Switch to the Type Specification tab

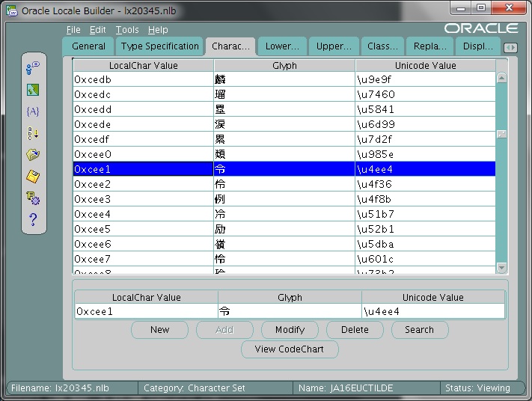point(160,46)
